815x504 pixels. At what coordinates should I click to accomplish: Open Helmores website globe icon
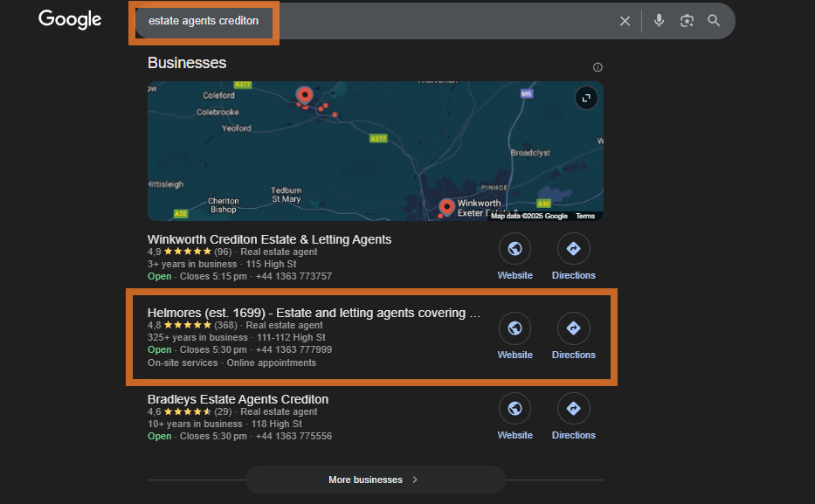(515, 328)
